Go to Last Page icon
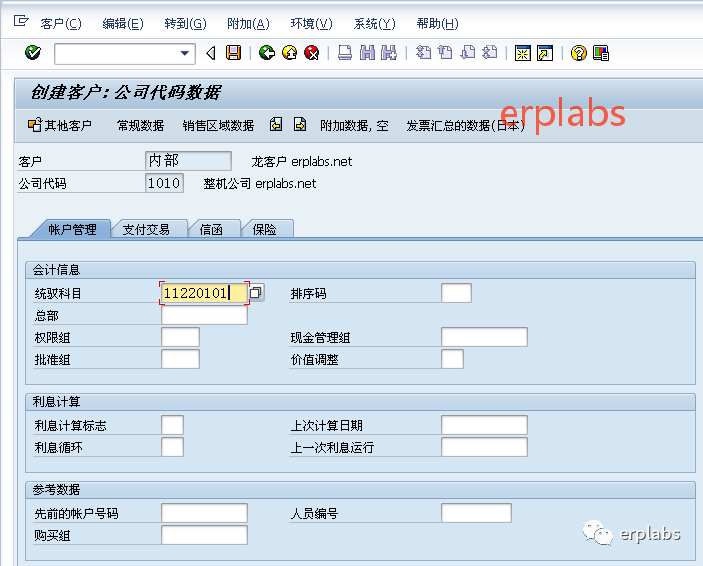Viewport: 703px width, 566px height. 490,53
